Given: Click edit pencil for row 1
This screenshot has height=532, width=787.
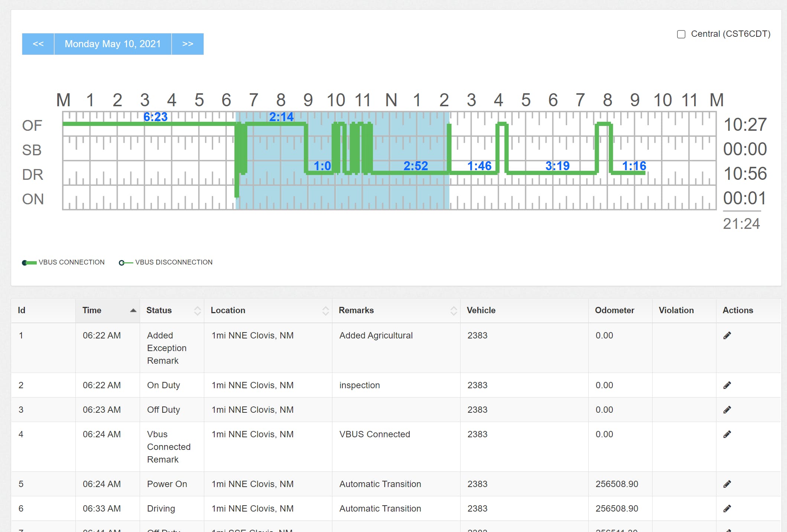Looking at the screenshot, I should [727, 335].
